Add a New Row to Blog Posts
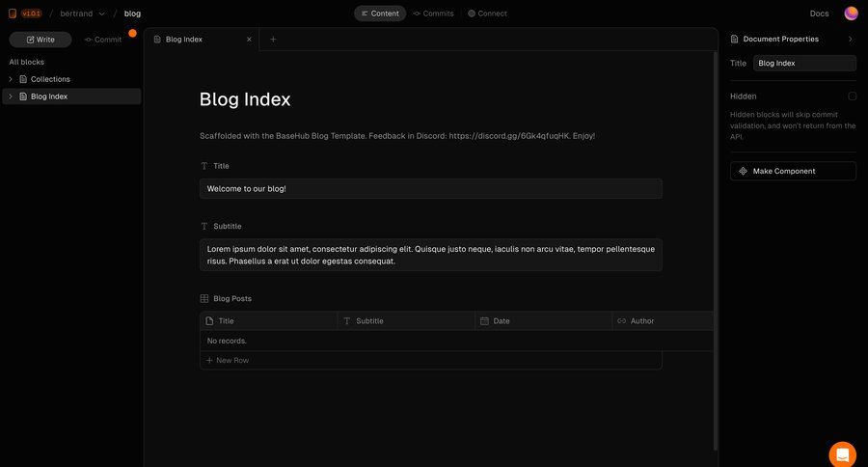The width and height of the screenshot is (868, 467). [228, 360]
